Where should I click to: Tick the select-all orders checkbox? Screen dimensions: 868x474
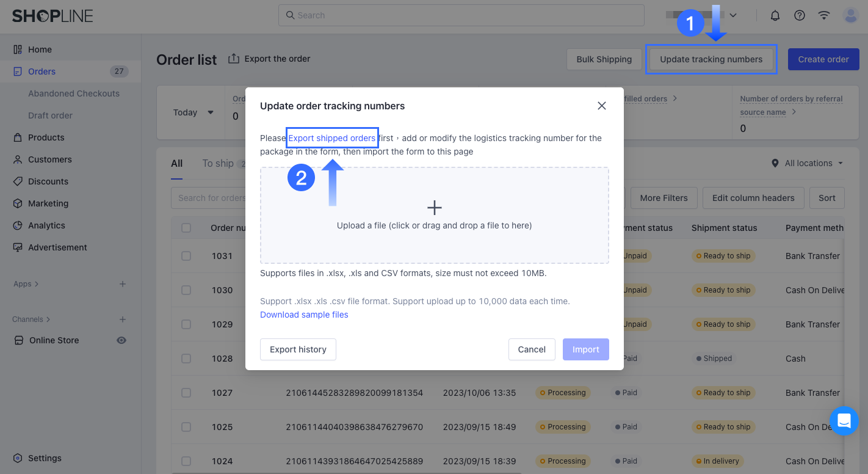coord(186,228)
